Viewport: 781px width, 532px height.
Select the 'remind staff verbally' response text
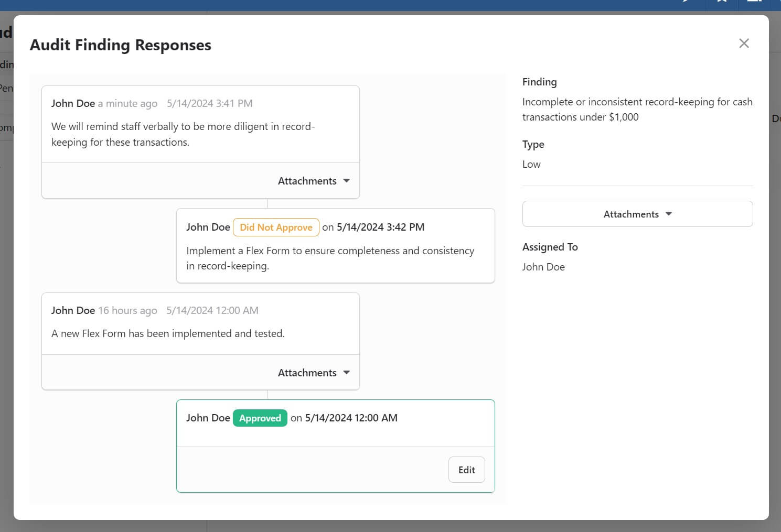coord(183,134)
